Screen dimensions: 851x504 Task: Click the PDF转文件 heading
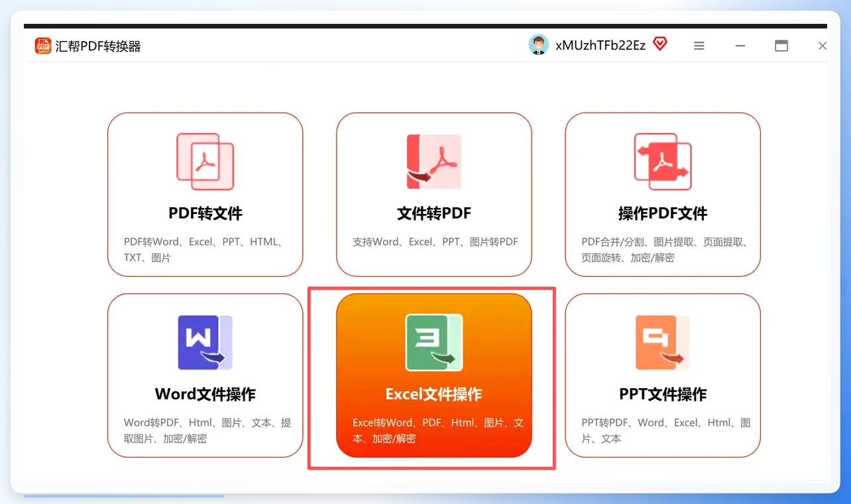[x=205, y=213]
